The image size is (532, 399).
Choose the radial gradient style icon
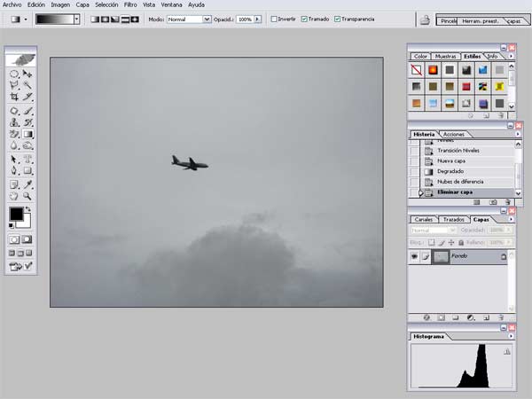tap(106, 20)
